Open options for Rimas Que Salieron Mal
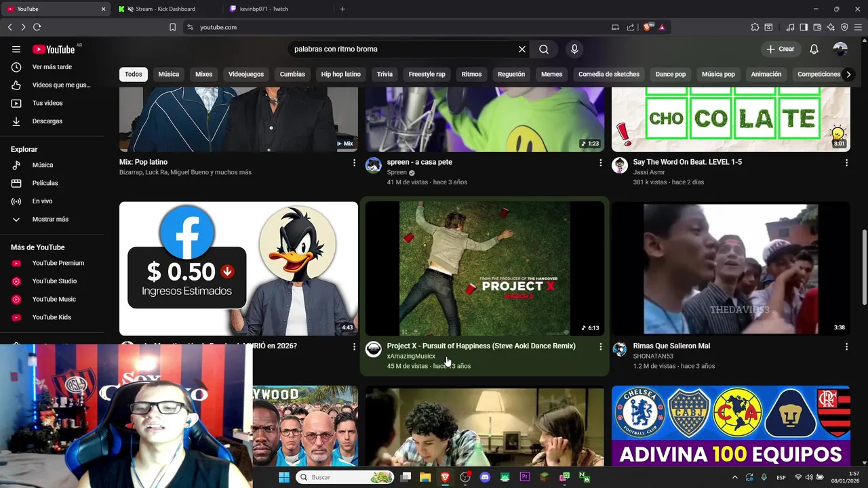This screenshot has height=488, width=868. point(846,346)
